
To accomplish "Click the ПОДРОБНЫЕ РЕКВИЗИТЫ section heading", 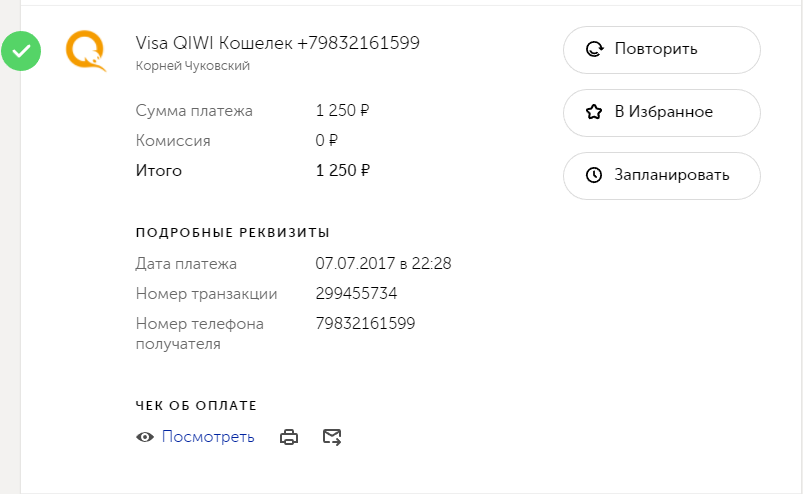I will tap(232, 233).
